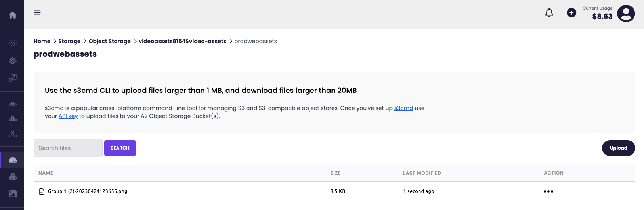644x210 pixels.
Task: Open notifications bell
Action: pos(549,13)
